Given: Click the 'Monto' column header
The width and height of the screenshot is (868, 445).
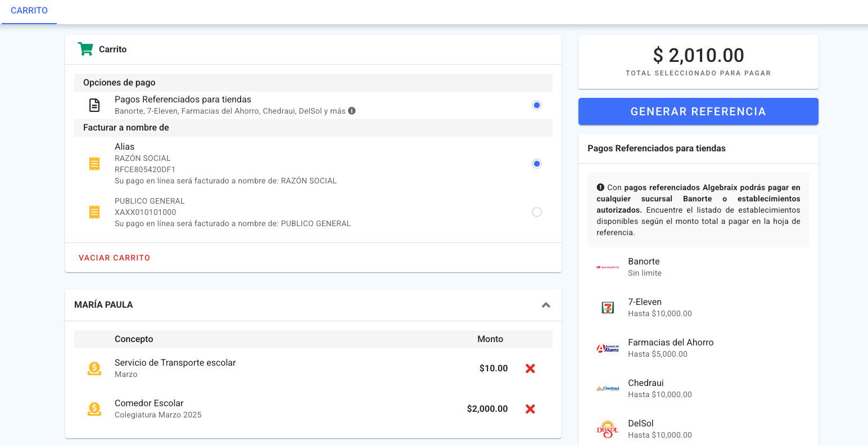Looking at the screenshot, I should point(490,339).
